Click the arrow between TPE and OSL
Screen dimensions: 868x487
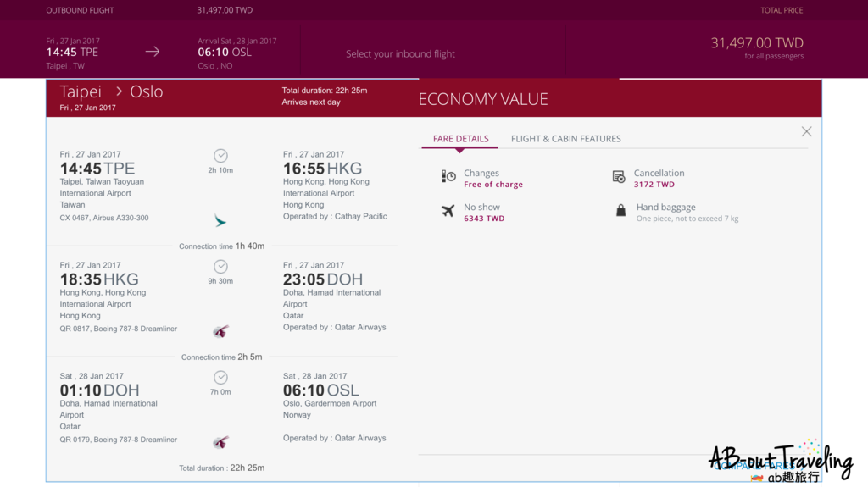point(153,52)
